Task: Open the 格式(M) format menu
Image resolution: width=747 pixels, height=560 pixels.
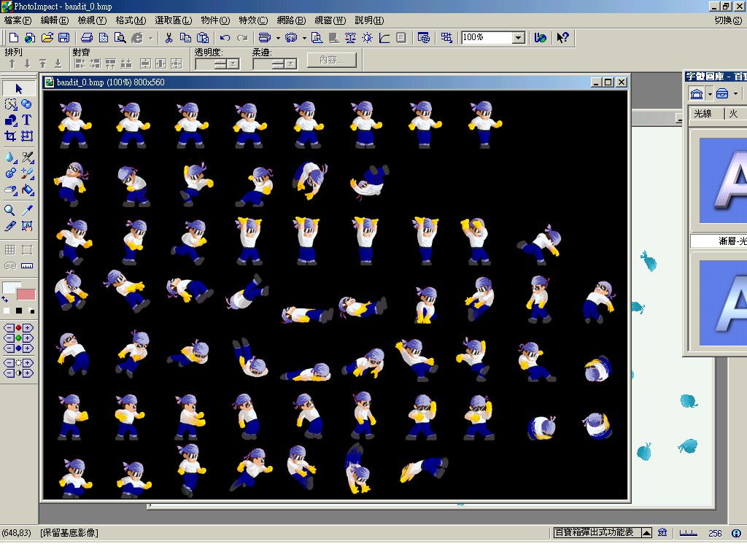Action: click(131, 20)
